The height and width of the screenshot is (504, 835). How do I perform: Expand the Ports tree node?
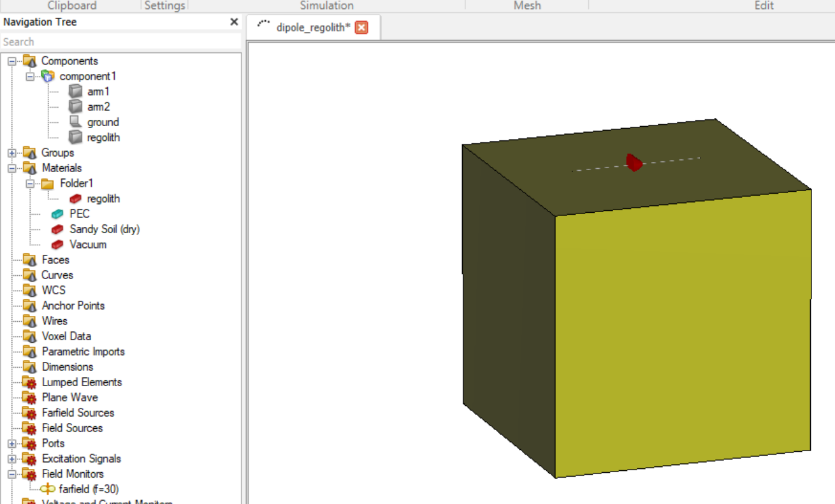(x=11, y=443)
